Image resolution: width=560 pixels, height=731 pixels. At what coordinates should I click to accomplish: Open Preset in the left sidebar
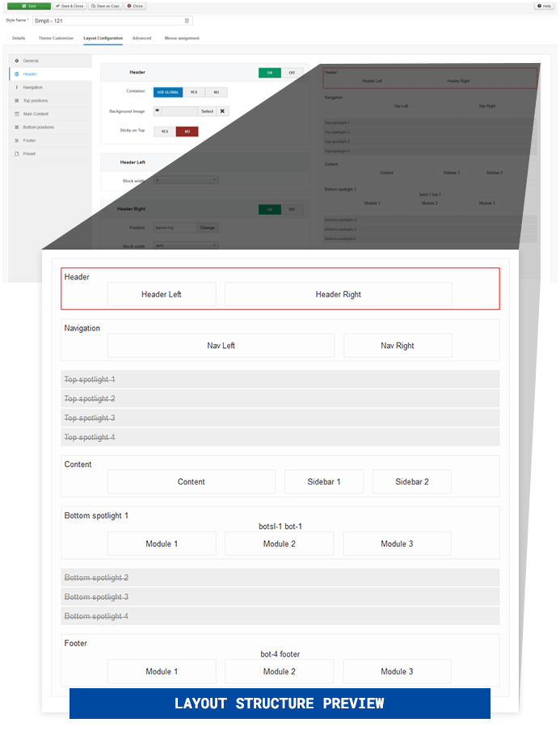click(29, 153)
